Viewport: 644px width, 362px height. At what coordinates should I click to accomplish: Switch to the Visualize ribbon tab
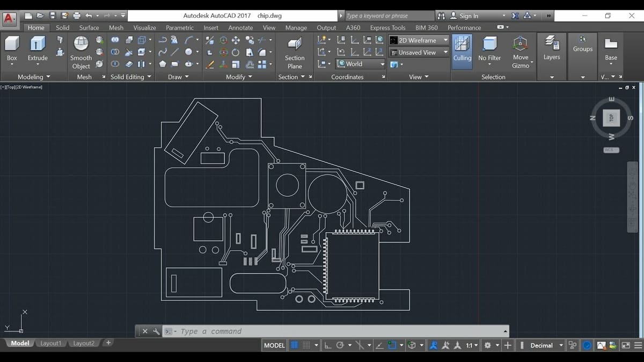(144, 27)
